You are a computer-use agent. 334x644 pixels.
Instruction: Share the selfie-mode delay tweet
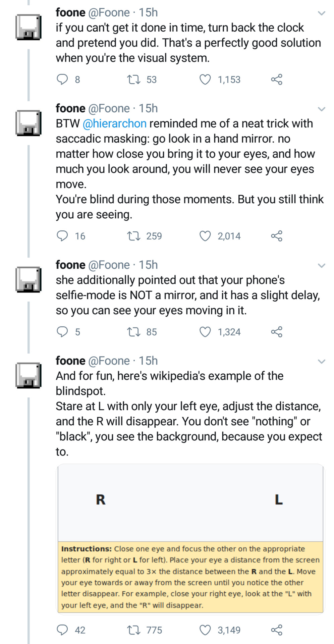coord(277,332)
